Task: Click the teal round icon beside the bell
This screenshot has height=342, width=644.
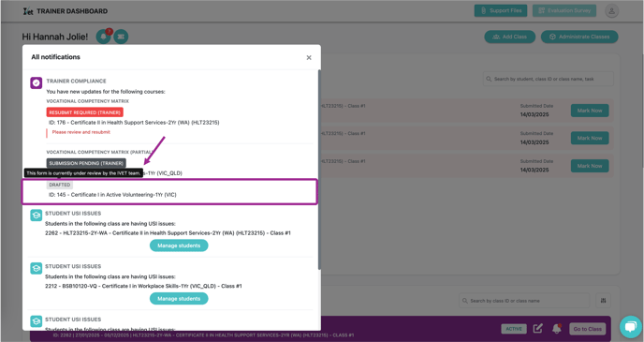Action: click(x=121, y=37)
